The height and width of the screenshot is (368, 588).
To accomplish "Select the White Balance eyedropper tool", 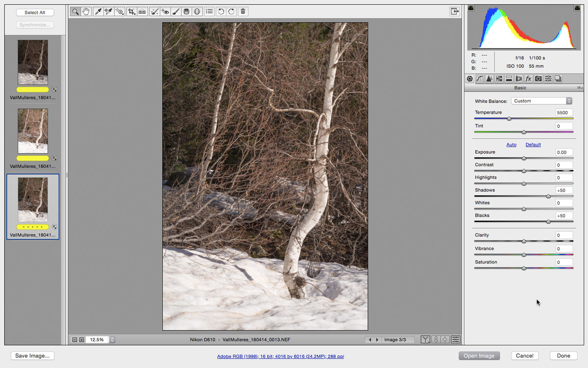I will tap(98, 11).
